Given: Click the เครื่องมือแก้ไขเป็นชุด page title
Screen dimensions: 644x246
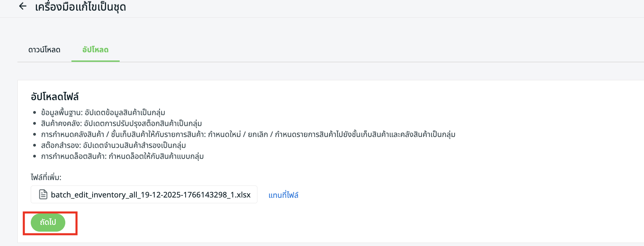Looking at the screenshot, I should coord(80,7).
